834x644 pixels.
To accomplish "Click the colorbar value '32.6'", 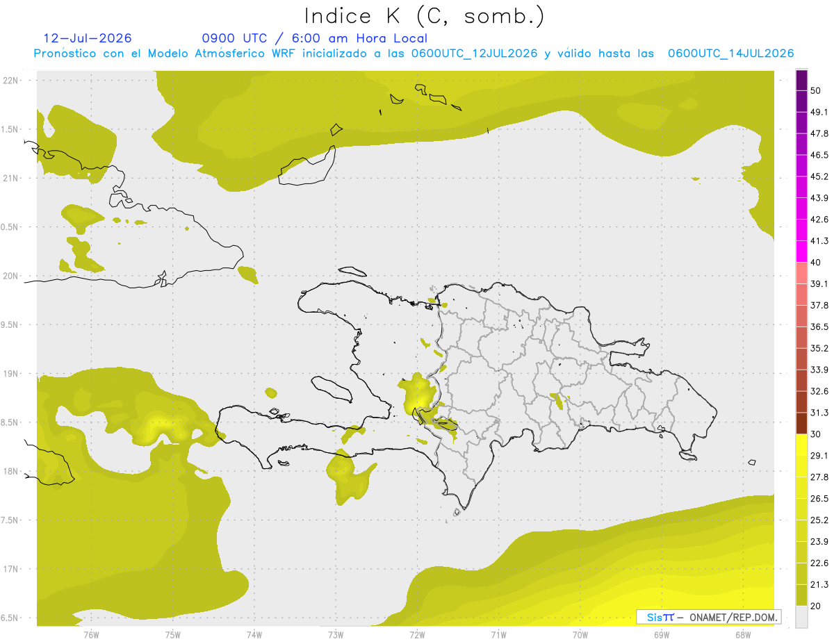I will (819, 391).
